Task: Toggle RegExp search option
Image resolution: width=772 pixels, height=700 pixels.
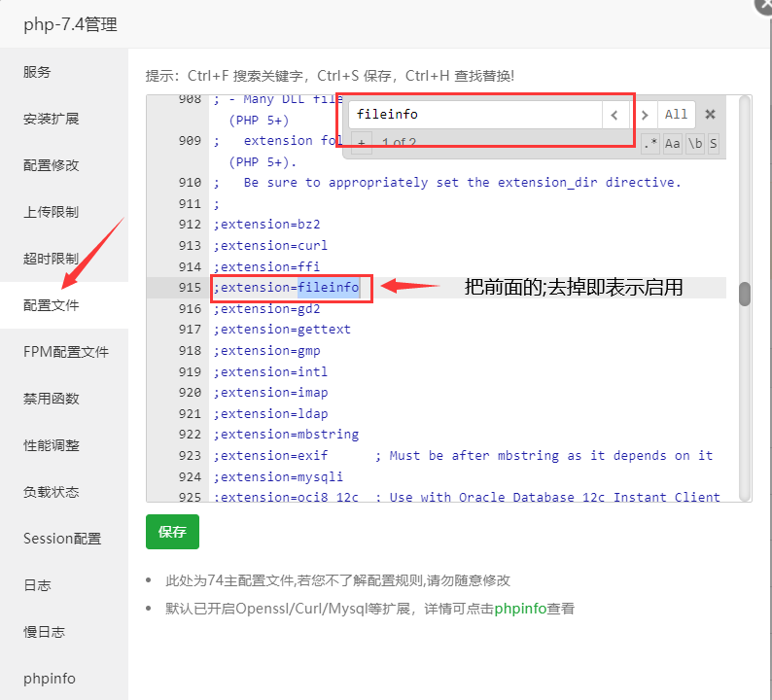Action: [650, 144]
